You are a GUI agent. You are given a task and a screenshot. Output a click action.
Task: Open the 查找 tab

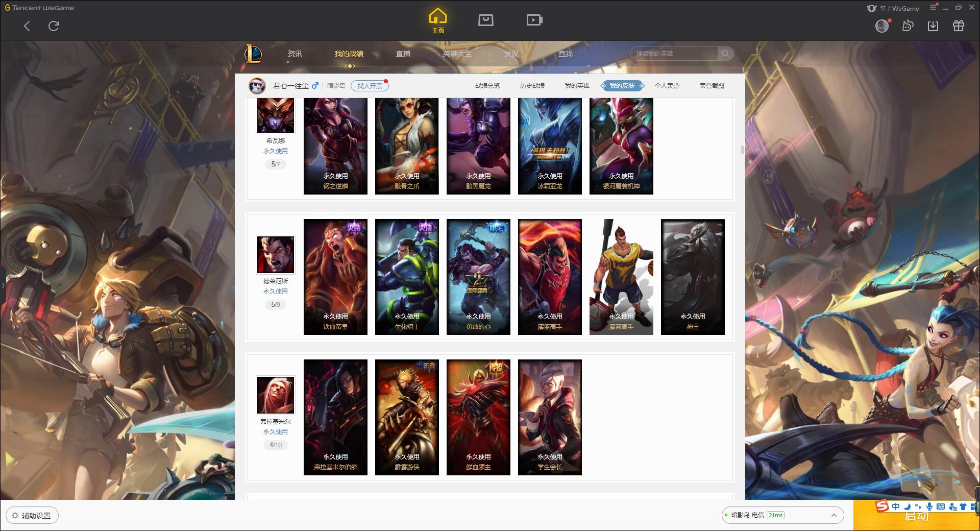pos(565,54)
